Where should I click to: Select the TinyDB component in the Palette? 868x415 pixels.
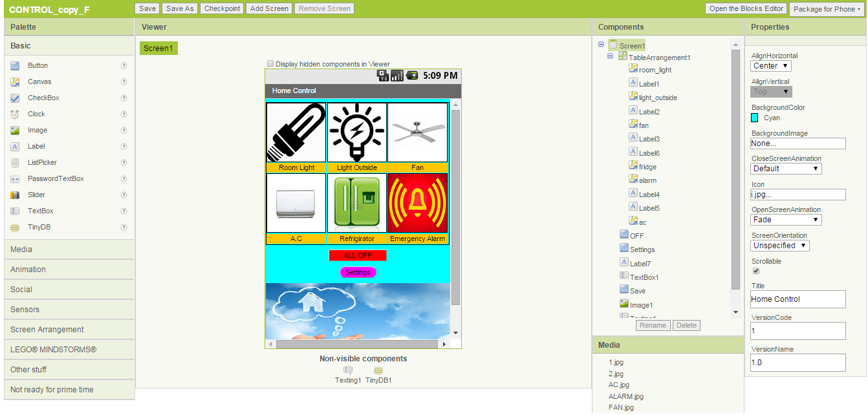tap(39, 227)
